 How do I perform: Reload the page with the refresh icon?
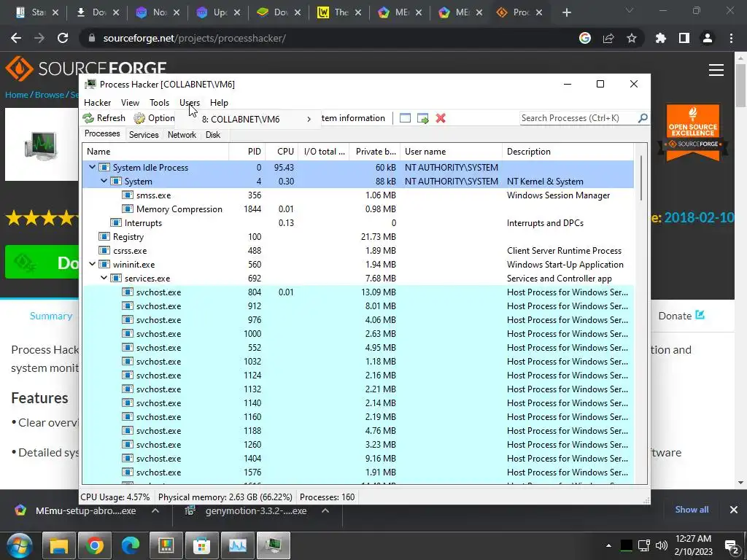tap(63, 38)
